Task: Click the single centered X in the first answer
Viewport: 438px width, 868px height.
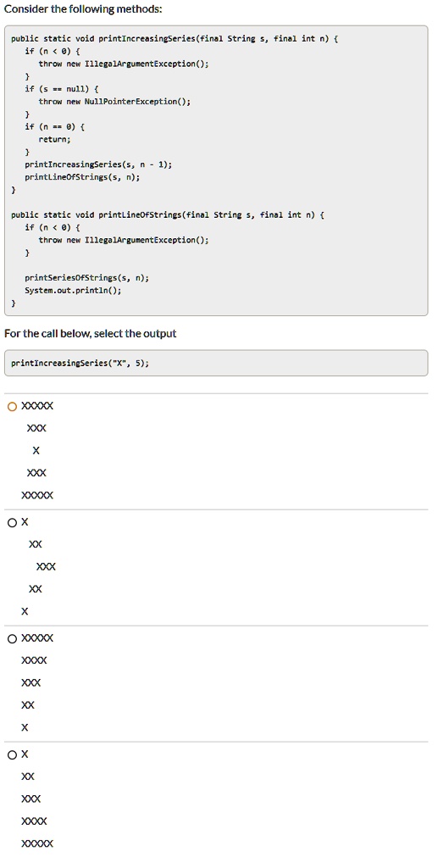Action: point(36,451)
